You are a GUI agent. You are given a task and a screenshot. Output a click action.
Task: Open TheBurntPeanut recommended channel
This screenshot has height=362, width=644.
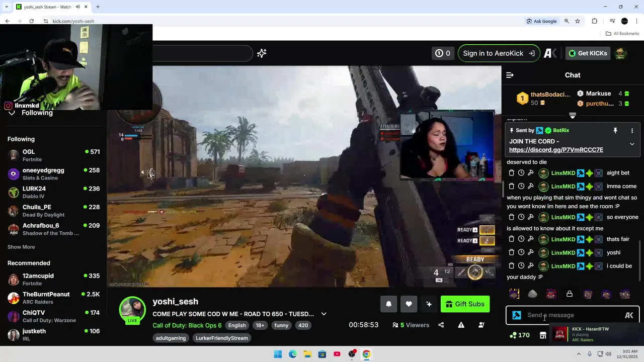coord(53,298)
